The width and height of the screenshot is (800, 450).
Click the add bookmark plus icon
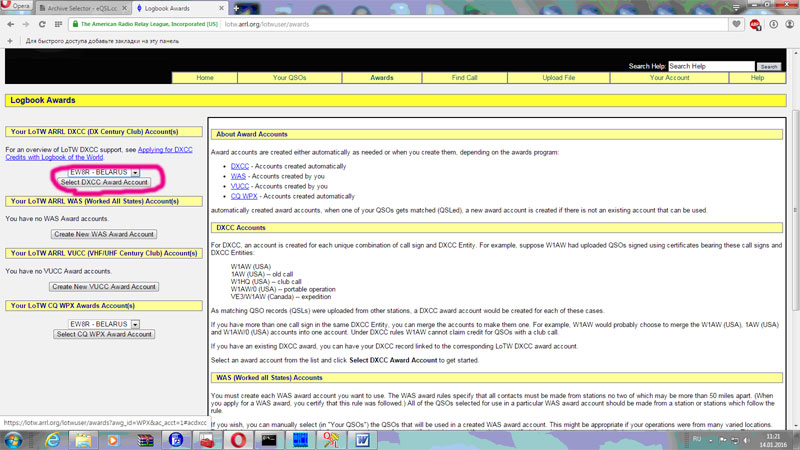click(10, 41)
